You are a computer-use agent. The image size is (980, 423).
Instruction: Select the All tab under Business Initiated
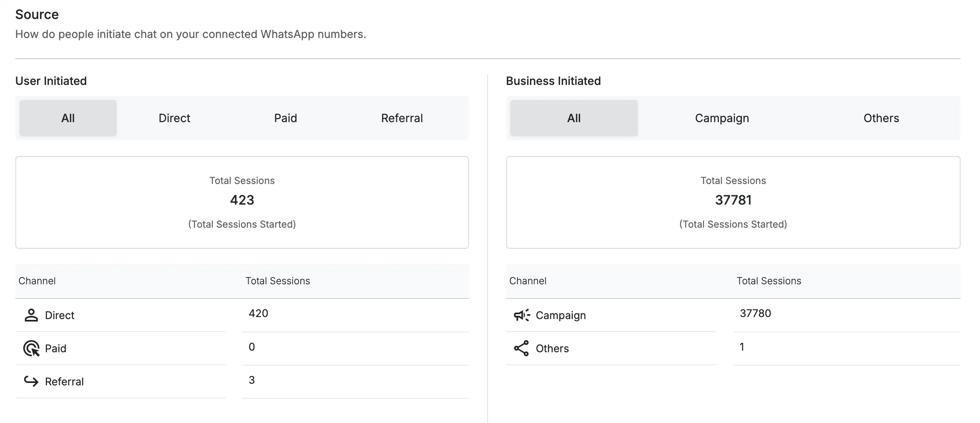coord(574,118)
